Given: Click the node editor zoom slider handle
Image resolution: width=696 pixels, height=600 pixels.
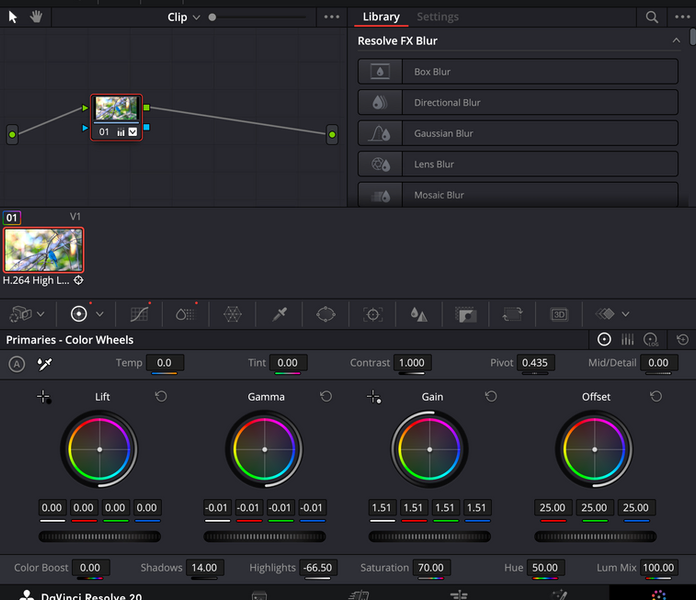Looking at the screenshot, I should (x=212, y=17).
